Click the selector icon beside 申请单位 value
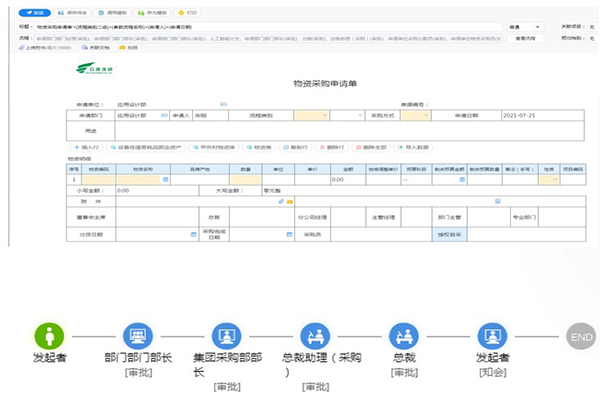 (x=224, y=104)
